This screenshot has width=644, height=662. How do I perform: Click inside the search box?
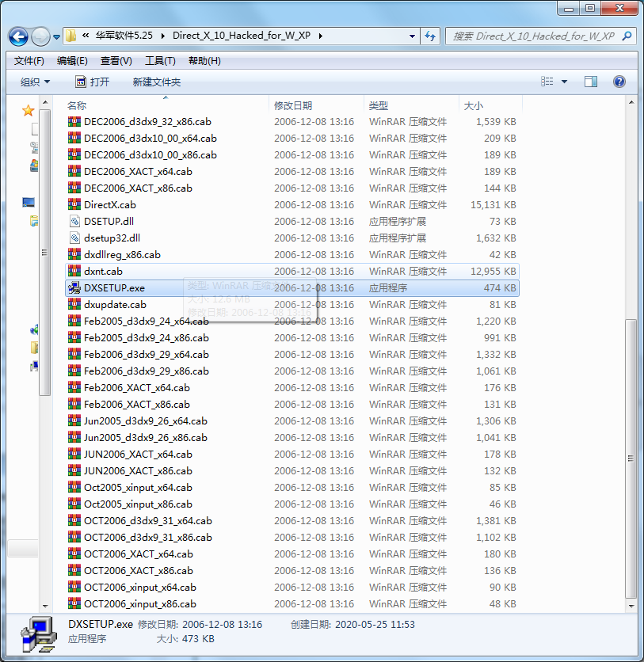pyautogui.click(x=539, y=36)
